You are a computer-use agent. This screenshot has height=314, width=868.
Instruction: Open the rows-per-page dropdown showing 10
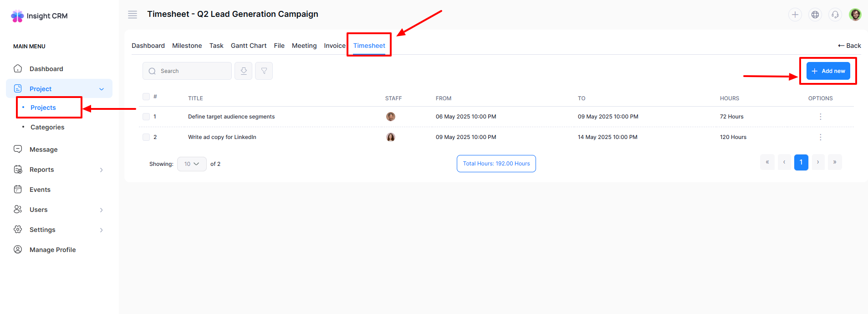[192, 164]
